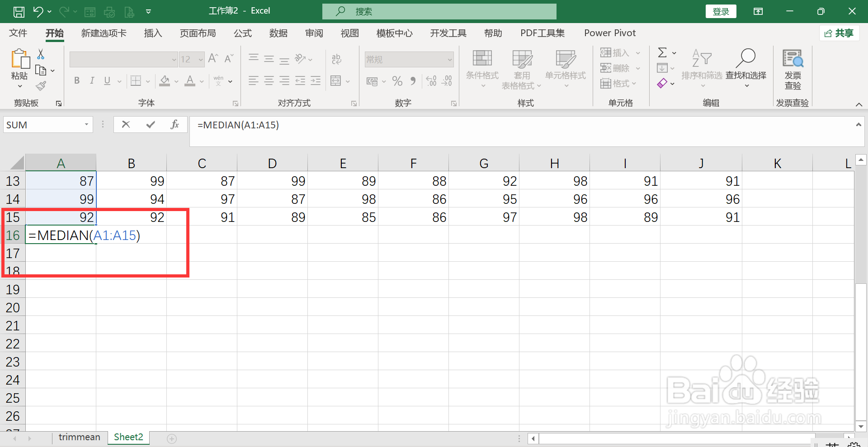
Task: Switch to the 公式 tab
Action: [243, 33]
